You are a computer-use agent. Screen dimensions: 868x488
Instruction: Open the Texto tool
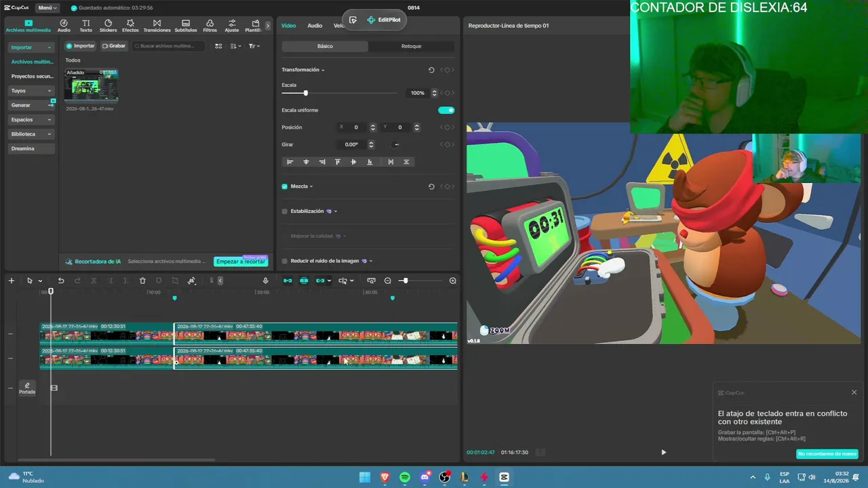(85, 26)
